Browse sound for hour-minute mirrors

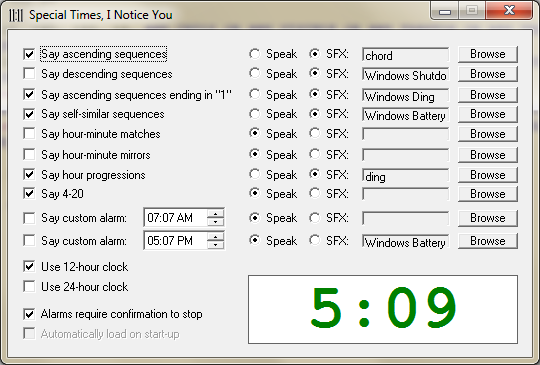click(488, 155)
